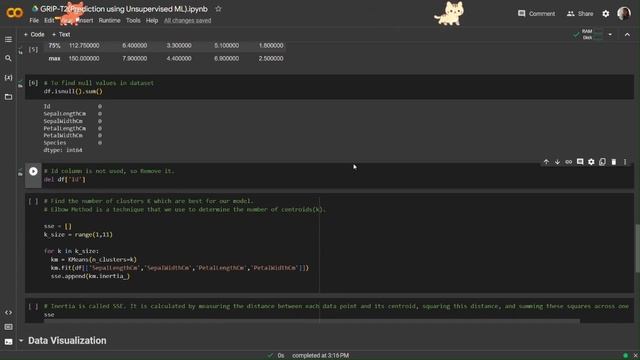Add a new Code cell
Screen dimensions: 640x360
34,35
